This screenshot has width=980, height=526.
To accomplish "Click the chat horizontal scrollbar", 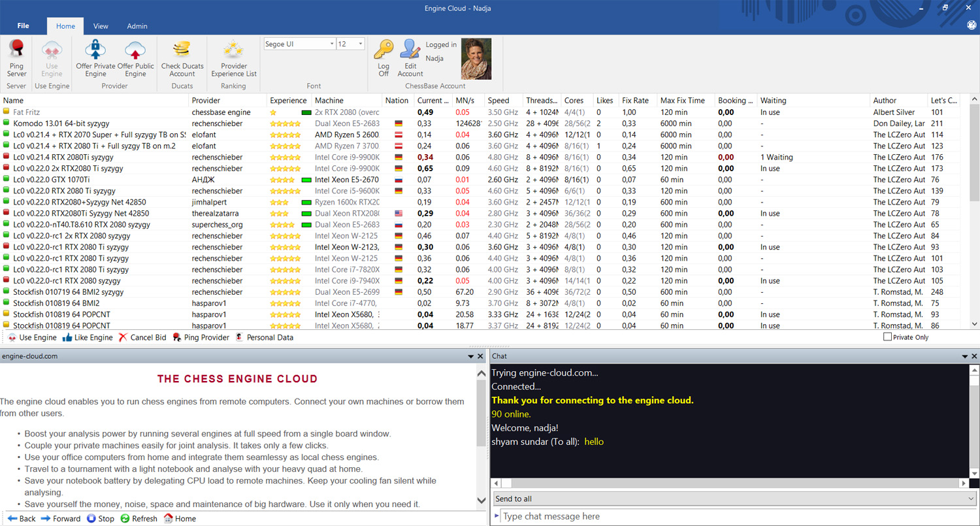I will pyautogui.click(x=729, y=484).
